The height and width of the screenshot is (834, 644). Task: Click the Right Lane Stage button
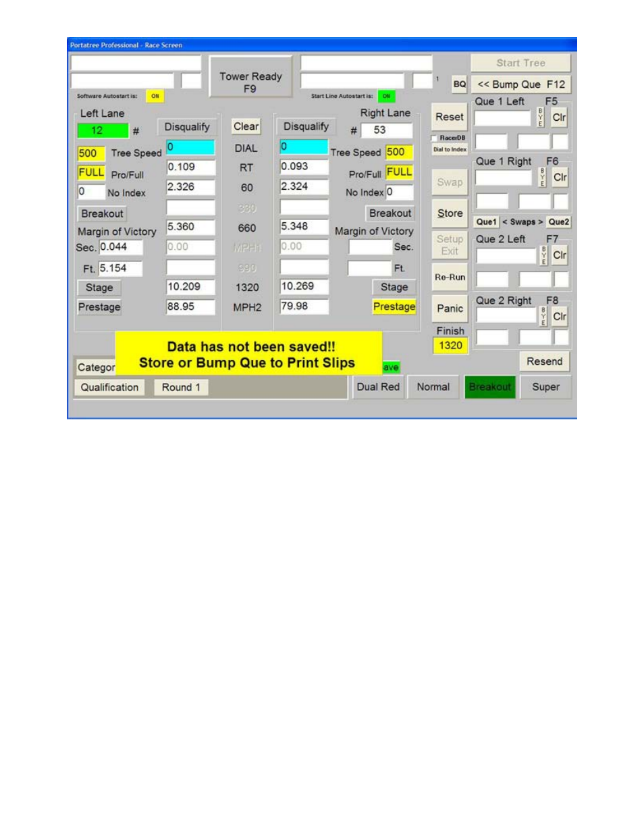[x=394, y=287]
